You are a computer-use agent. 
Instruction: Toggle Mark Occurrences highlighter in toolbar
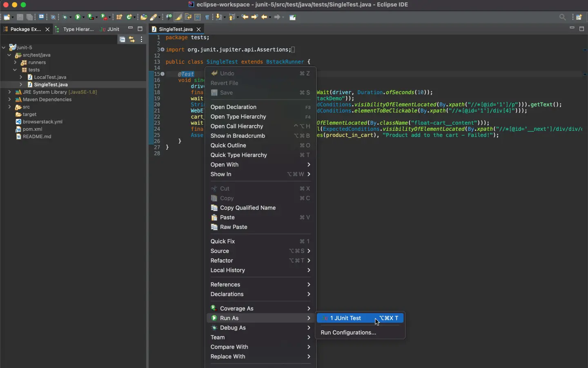(x=178, y=17)
